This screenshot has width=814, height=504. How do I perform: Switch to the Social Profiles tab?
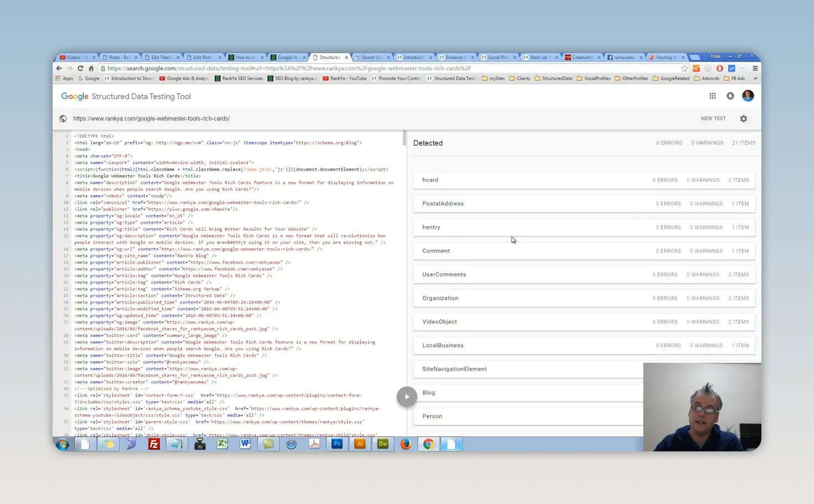tap(498, 57)
